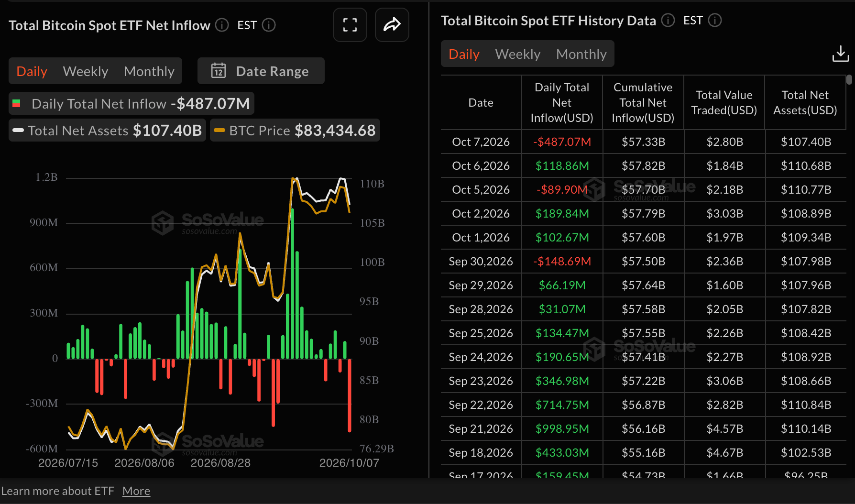Switch history data to Weekly
The width and height of the screenshot is (855, 504).
coord(518,54)
